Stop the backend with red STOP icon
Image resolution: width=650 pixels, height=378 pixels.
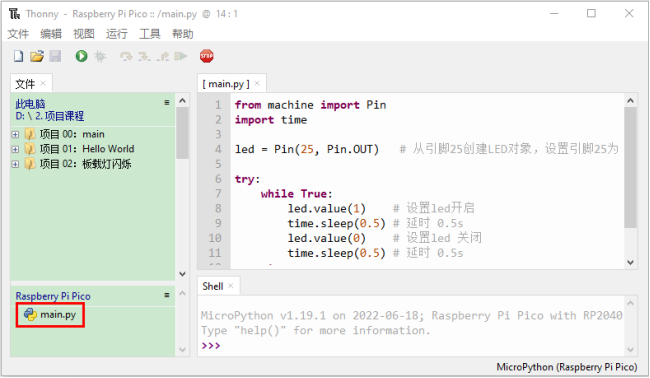tap(206, 56)
